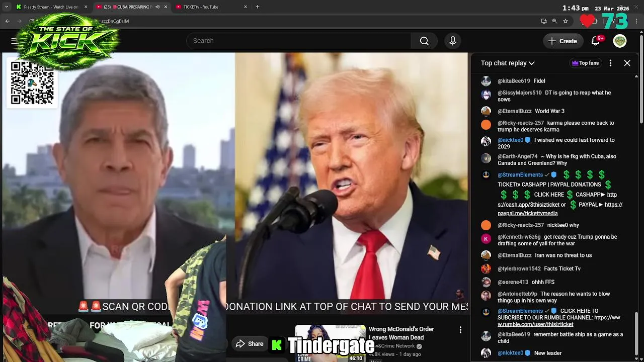Close the TICKETtv - YouTube tab
Screen dimensions: 644x362
click(246, 7)
